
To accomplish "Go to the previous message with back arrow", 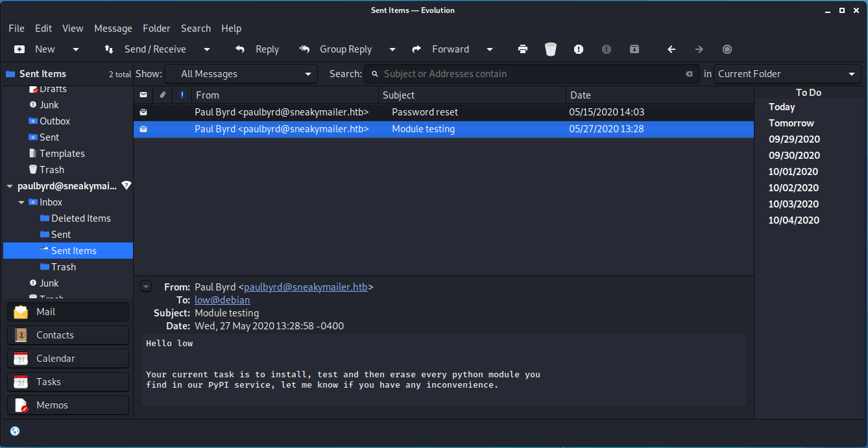I will coord(671,49).
